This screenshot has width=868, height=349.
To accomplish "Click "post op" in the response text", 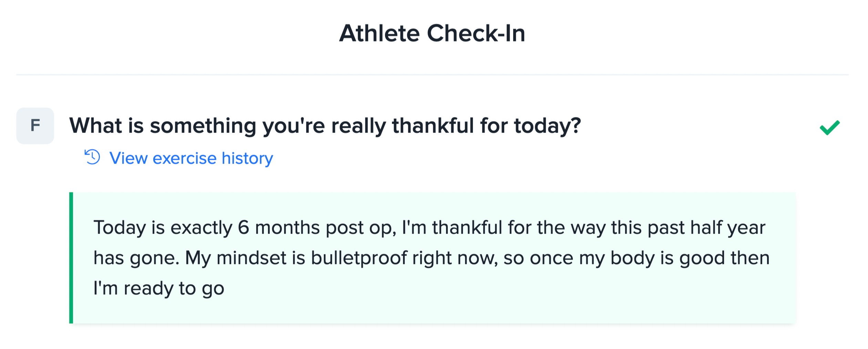I will pyautogui.click(x=361, y=228).
